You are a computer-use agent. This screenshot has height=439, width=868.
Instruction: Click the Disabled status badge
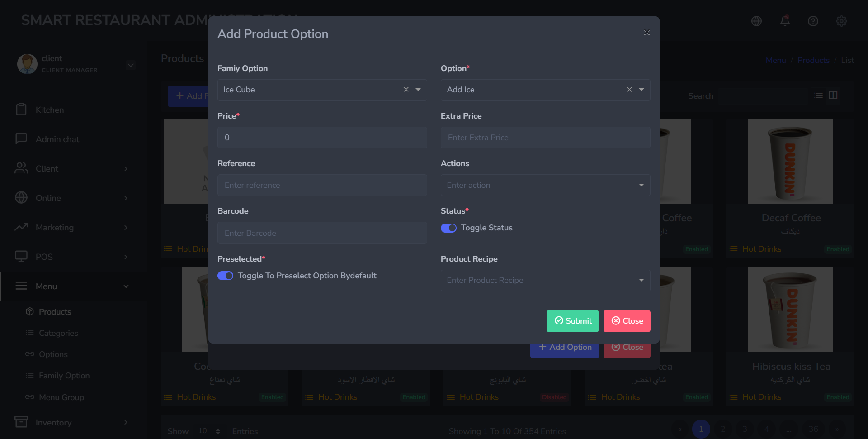point(554,397)
